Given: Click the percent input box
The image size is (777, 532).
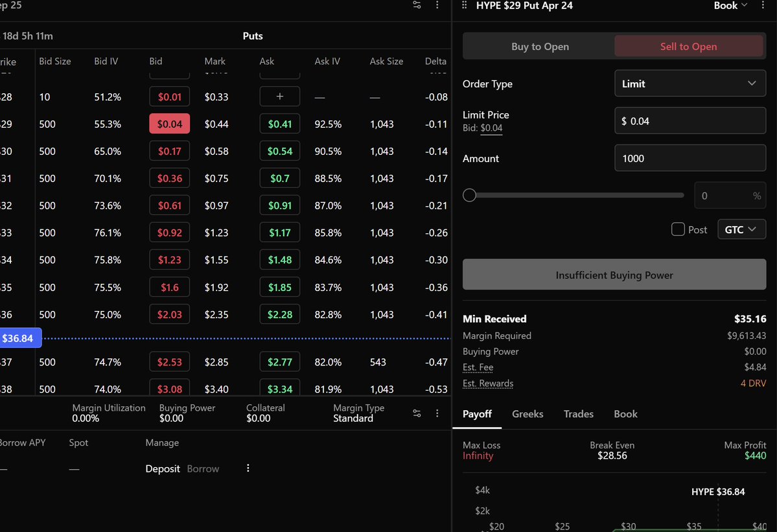Looking at the screenshot, I should pyautogui.click(x=730, y=195).
